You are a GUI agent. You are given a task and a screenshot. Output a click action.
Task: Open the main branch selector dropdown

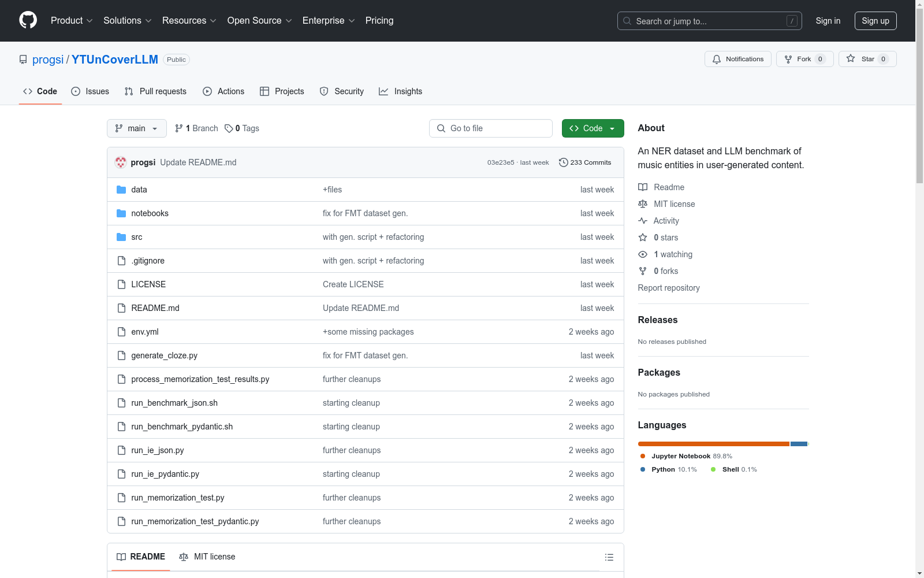pyautogui.click(x=137, y=128)
